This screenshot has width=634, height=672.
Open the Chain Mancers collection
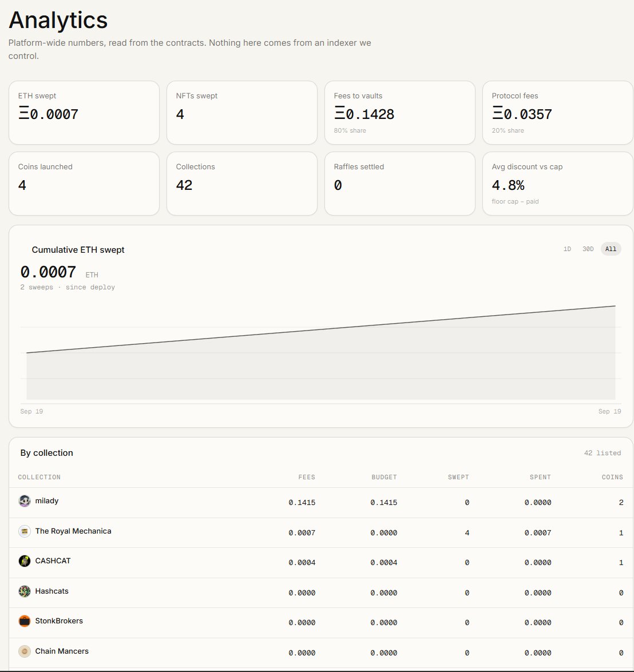[x=321, y=653]
